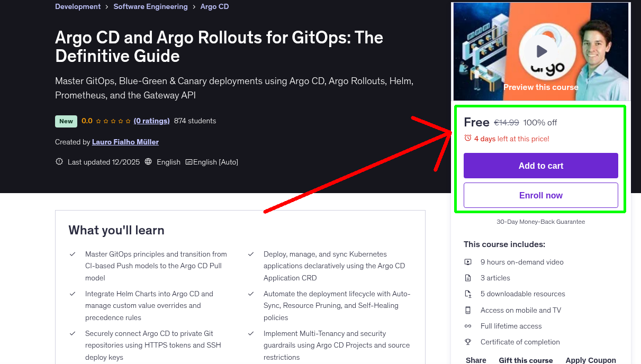Click the Add to cart button
This screenshot has width=641, height=364.
click(x=540, y=166)
